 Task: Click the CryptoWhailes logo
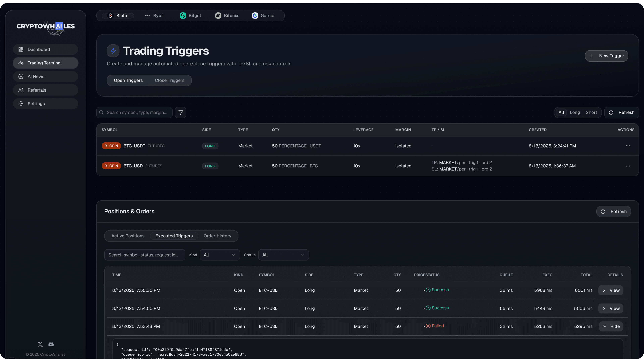(x=45, y=28)
